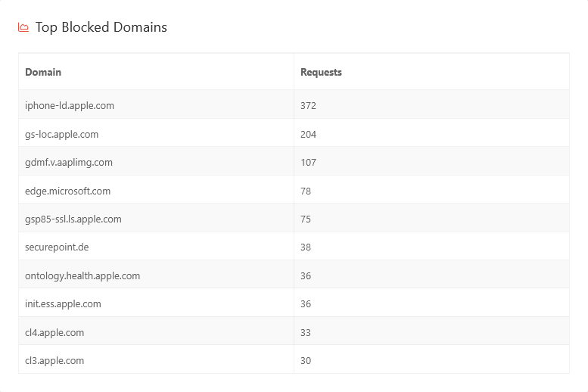Select the iphone-ld.apple.com domain entry

click(70, 106)
